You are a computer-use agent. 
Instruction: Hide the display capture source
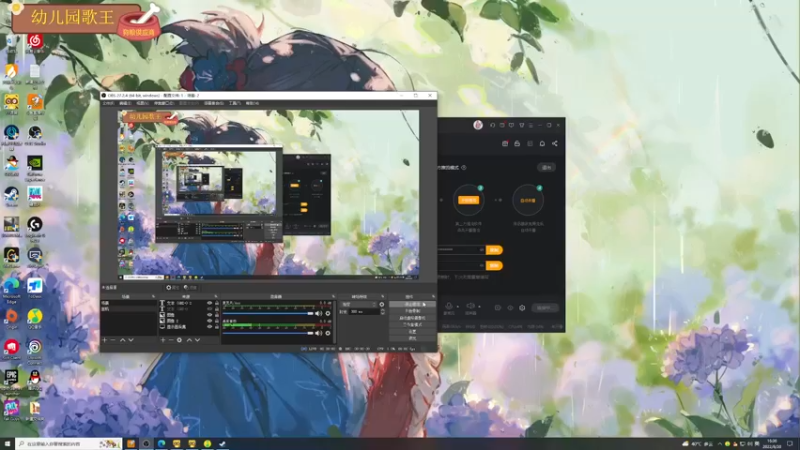pyautogui.click(x=210, y=327)
